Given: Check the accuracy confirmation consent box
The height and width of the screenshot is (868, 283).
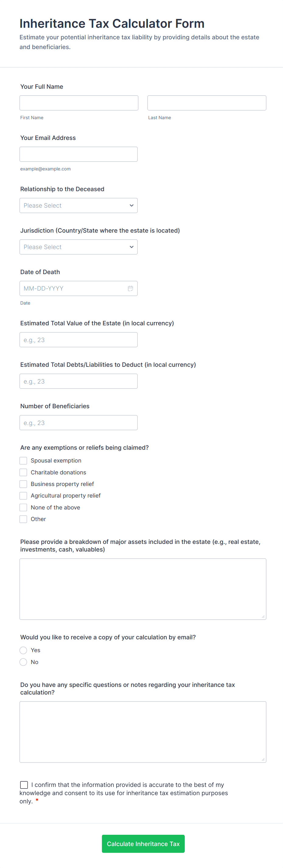Looking at the screenshot, I should 24,785.
